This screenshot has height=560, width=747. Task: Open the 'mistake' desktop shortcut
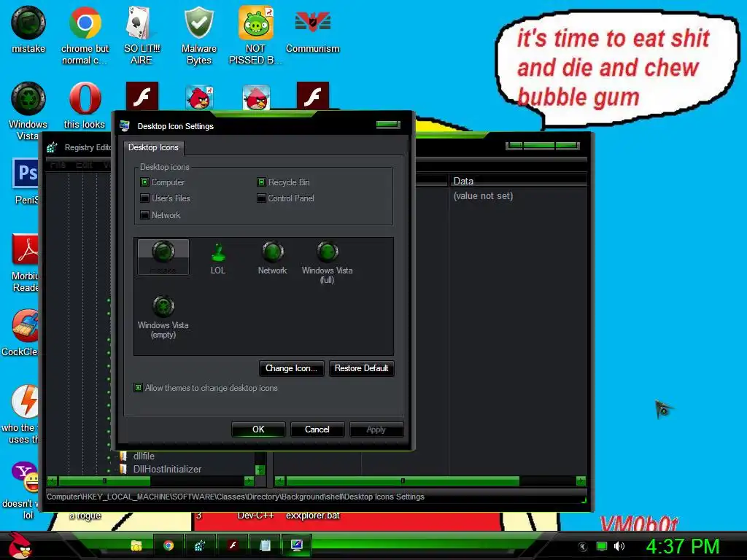click(28, 29)
